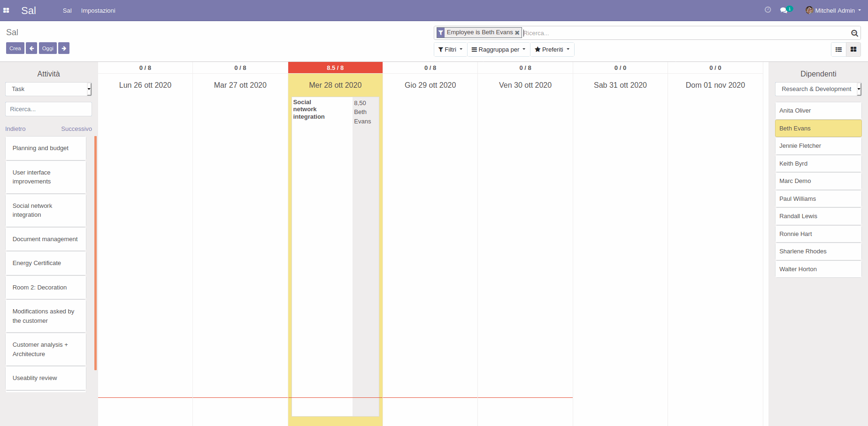Click the activity Ricerca search field

click(48, 109)
